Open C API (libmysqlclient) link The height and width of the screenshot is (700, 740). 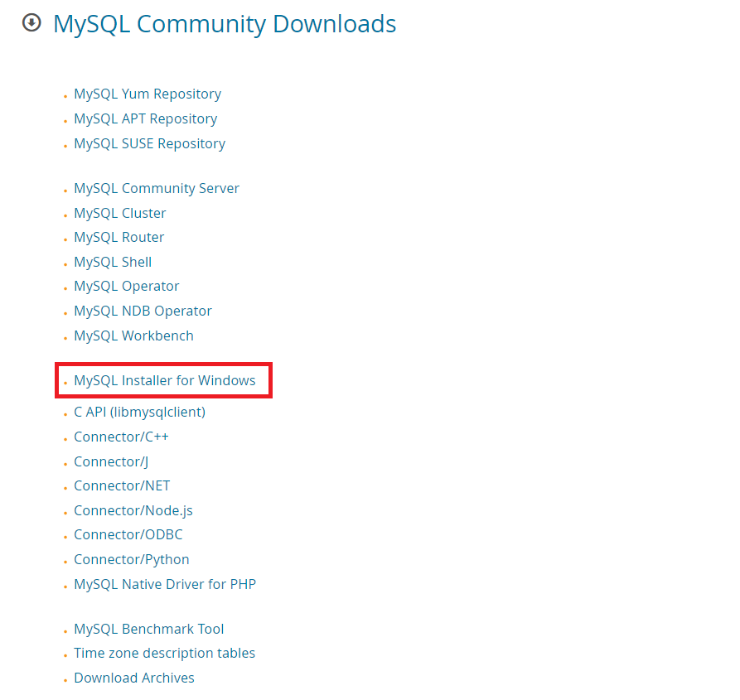(x=140, y=413)
